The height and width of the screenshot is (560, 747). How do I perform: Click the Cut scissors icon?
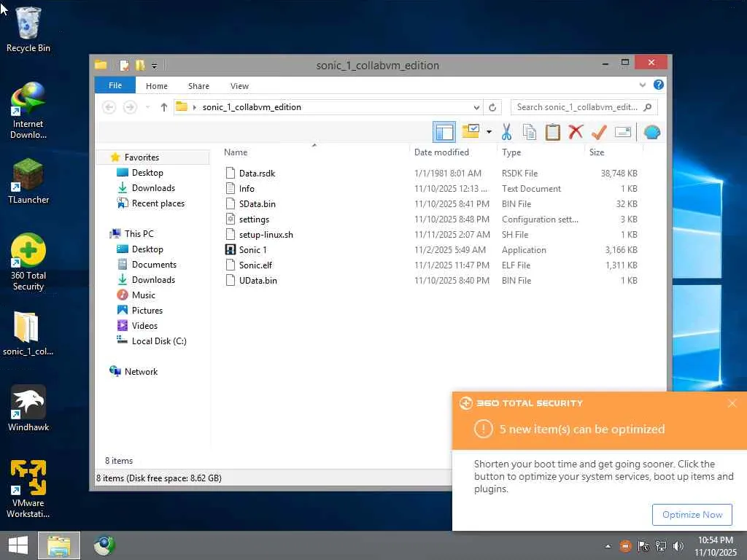click(506, 132)
